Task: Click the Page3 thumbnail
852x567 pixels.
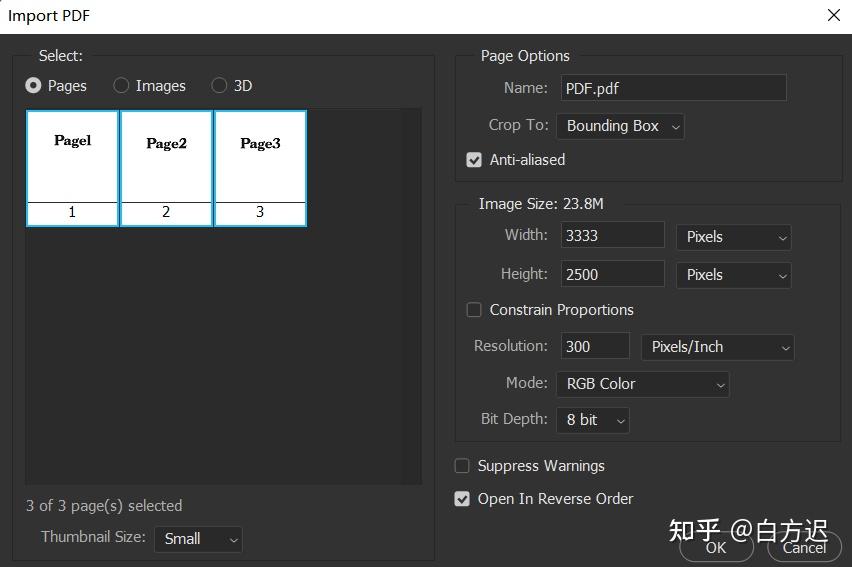Action: (260, 169)
